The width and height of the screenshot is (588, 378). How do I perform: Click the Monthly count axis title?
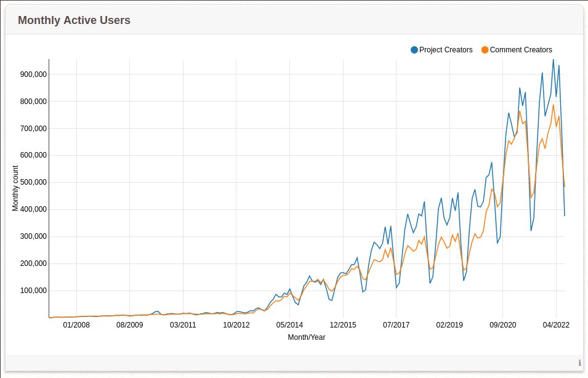[15, 188]
